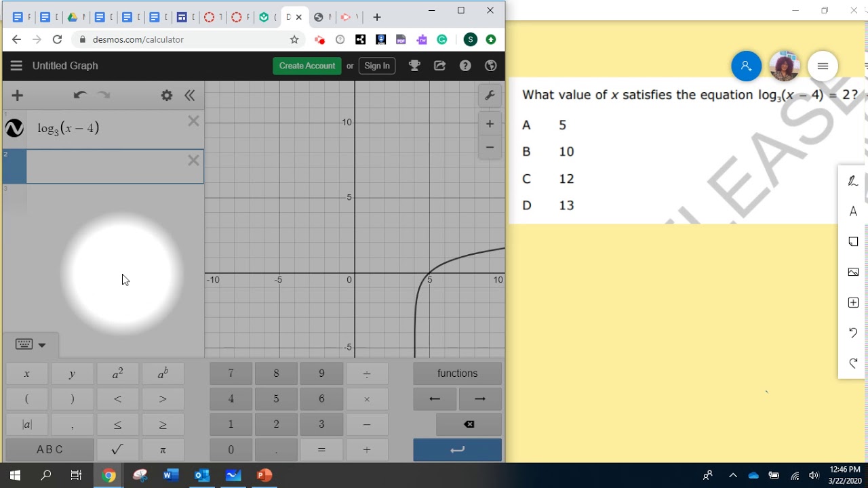Bookmark this page with the star
This screenshot has width=868, height=488.
[x=294, y=39]
